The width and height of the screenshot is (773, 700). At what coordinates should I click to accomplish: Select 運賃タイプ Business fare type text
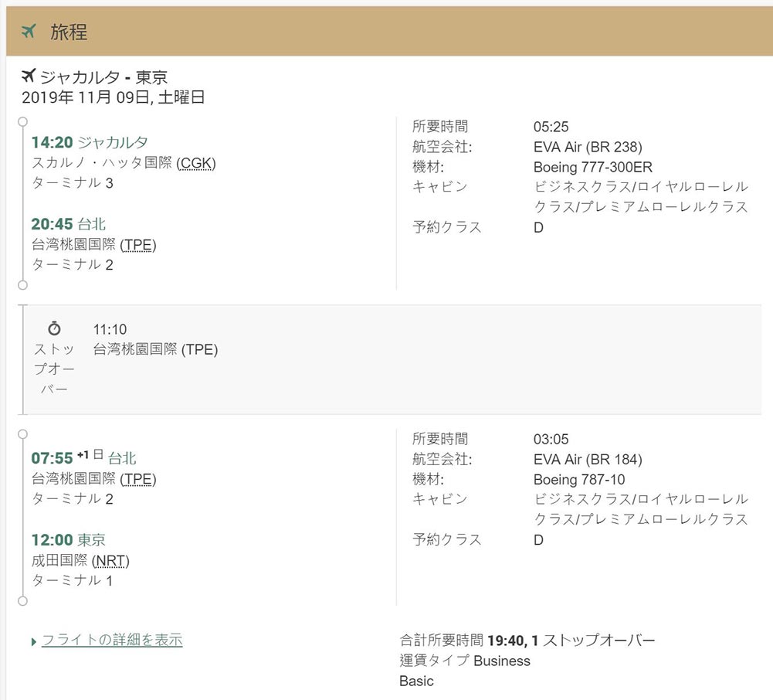click(x=465, y=661)
